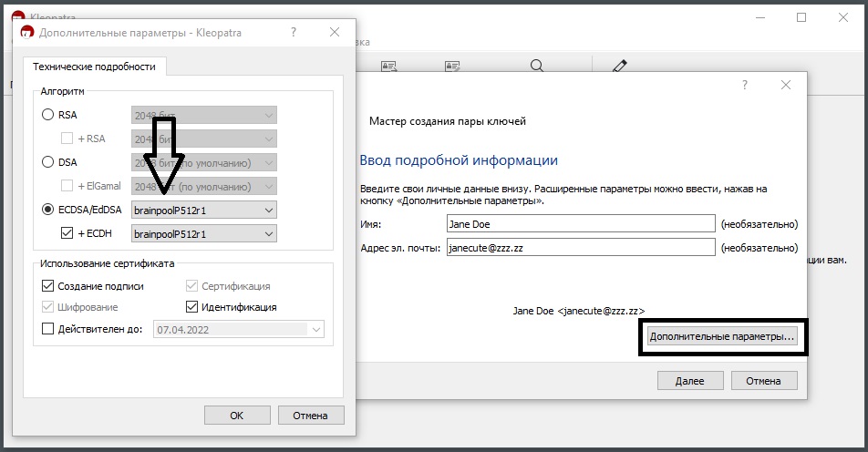Switch to Технические подробности tab
Image resolution: width=868 pixels, height=452 pixels.
pos(94,67)
